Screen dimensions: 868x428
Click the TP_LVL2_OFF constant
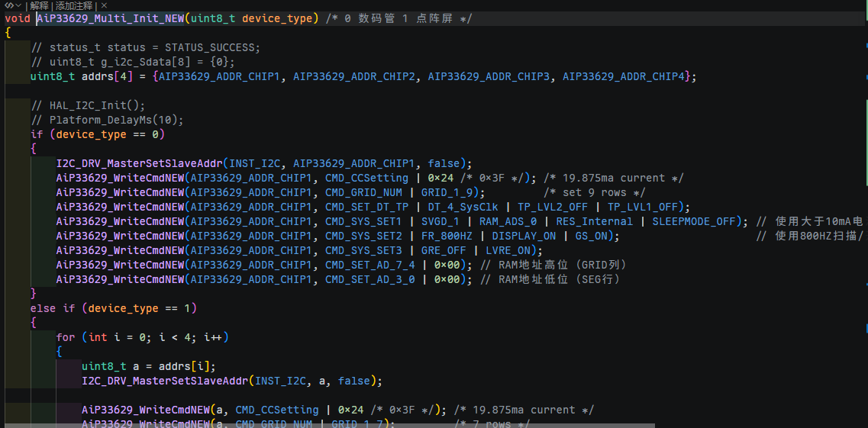pyautogui.click(x=553, y=207)
